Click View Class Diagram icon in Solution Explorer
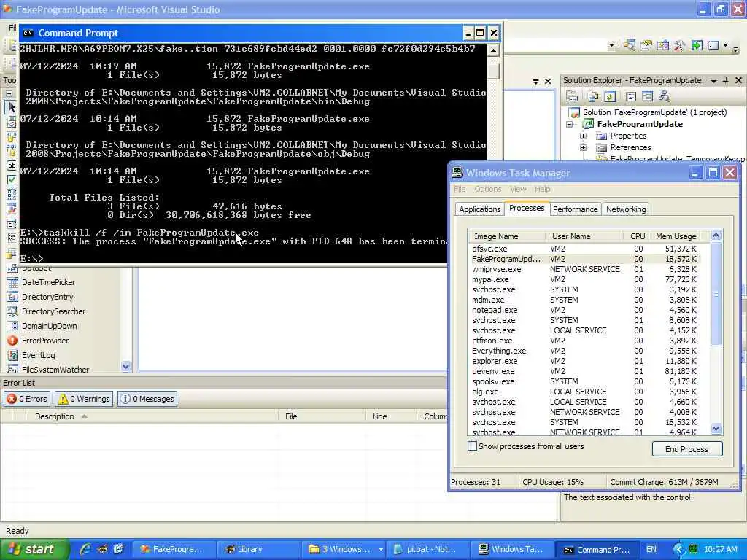The image size is (747, 560). (x=664, y=97)
